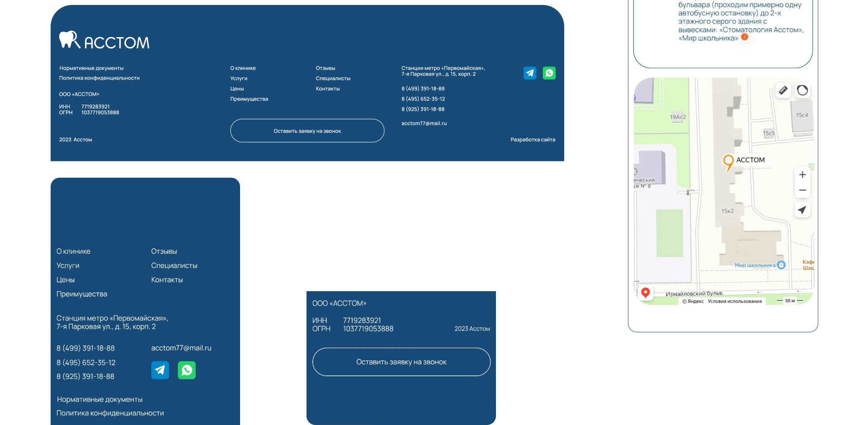
Task: Click ИНН number 7719283921 in the wide top footer
Action: click(95, 107)
